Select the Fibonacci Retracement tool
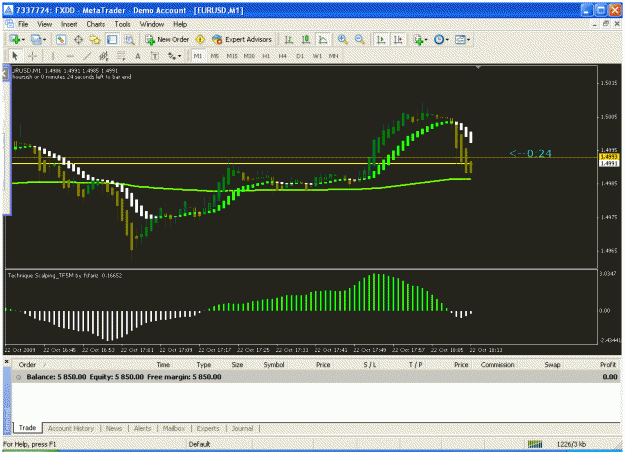This screenshot has height=452, width=625. pyautogui.click(x=121, y=56)
